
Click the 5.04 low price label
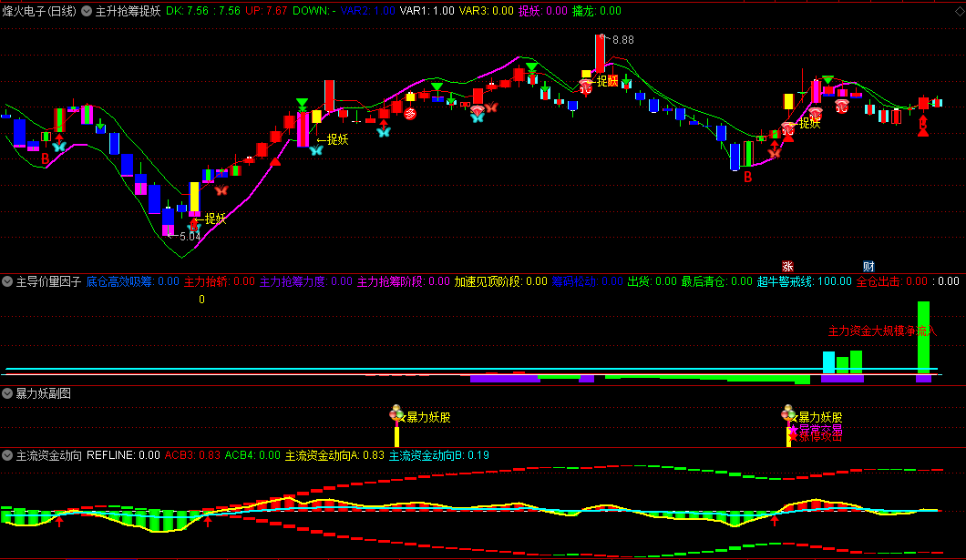[190, 237]
